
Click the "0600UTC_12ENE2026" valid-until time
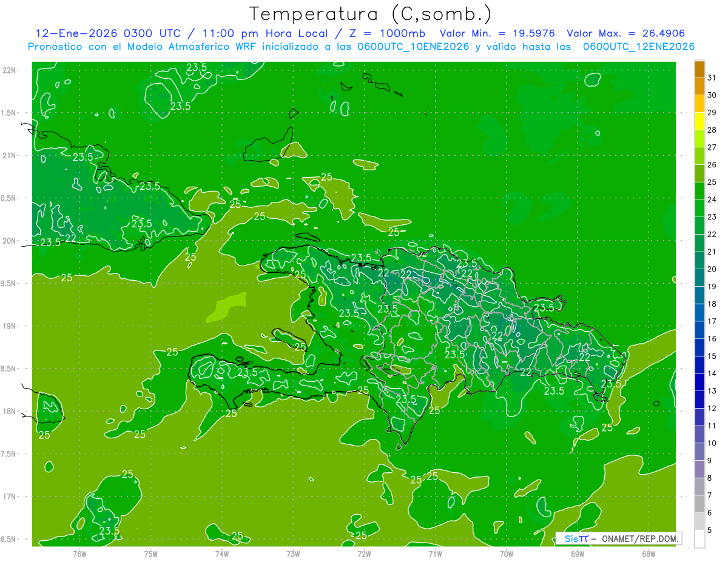pyautogui.click(x=639, y=47)
